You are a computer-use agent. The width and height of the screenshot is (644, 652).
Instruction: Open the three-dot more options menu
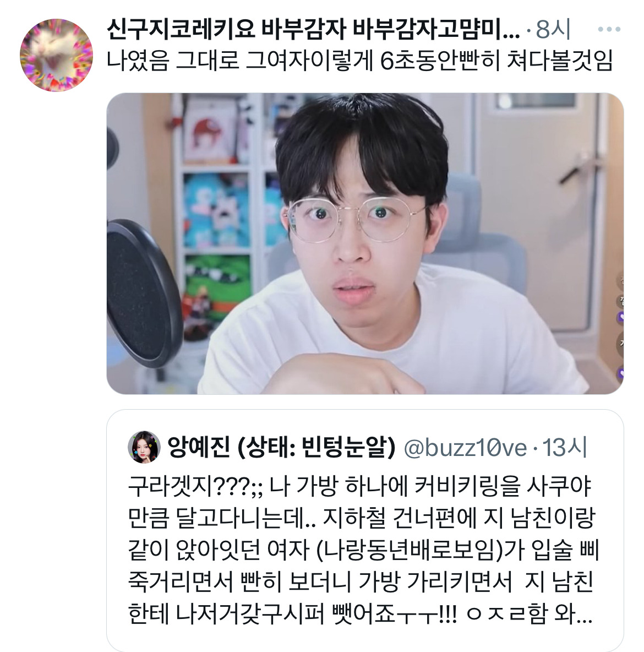click(609, 29)
